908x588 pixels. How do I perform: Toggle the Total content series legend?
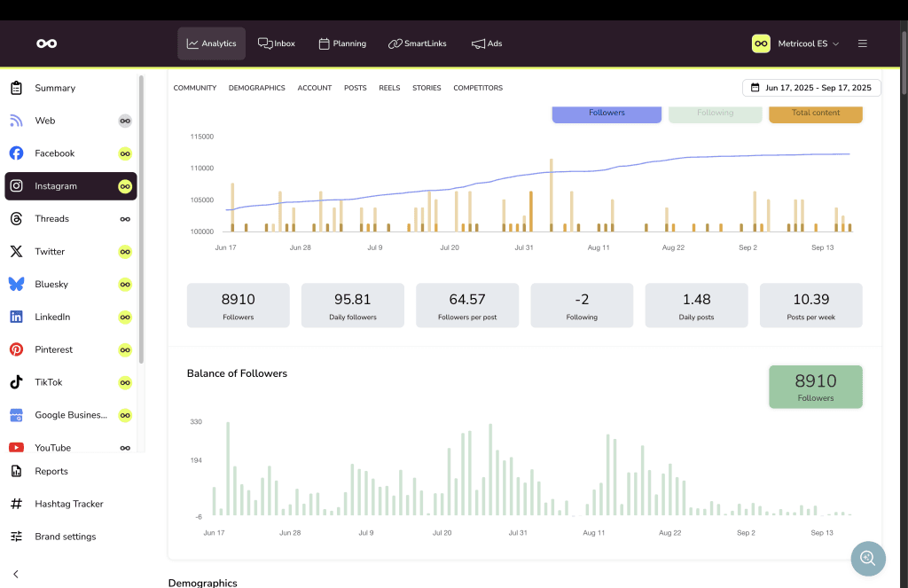pos(815,114)
